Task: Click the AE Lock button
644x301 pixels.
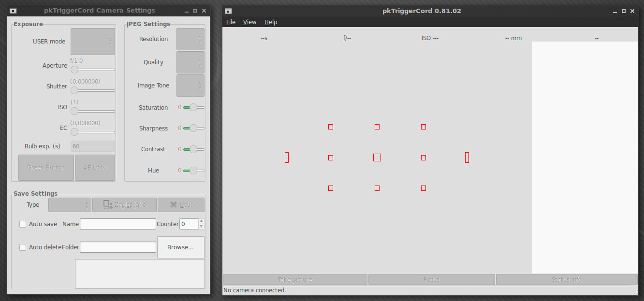Action: pos(95,168)
